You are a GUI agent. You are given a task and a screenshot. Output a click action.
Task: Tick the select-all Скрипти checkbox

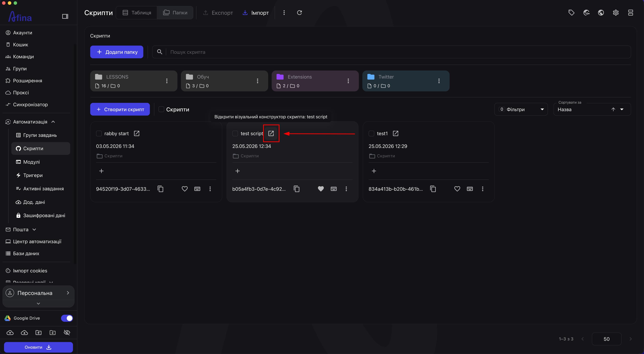pos(162,109)
